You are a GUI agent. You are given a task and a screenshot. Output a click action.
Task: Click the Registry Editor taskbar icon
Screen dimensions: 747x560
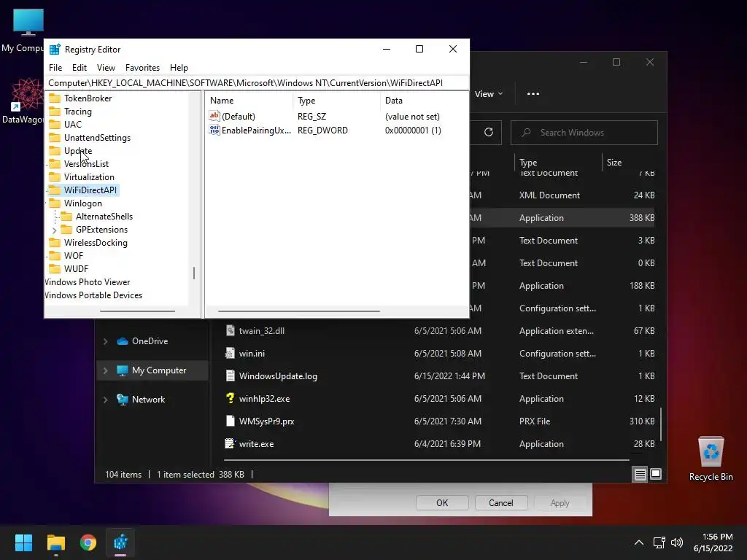pyautogui.click(x=120, y=542)
